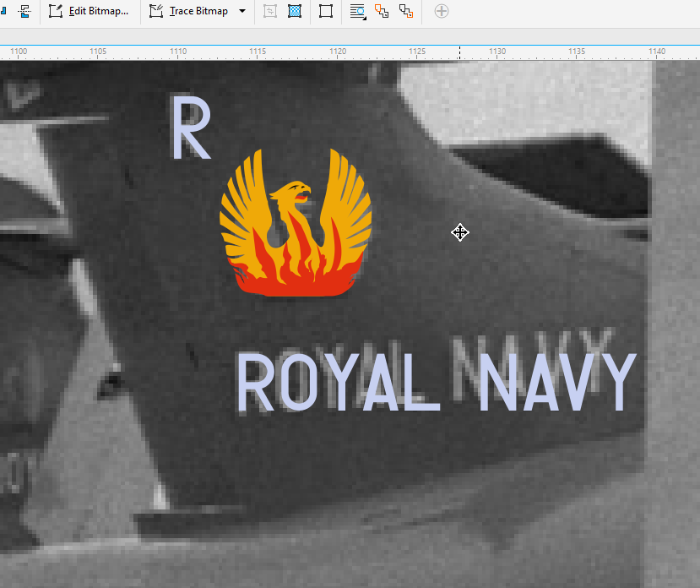Click the greyed-out crop bitmap icon
Viewport: 700px width, 588px height.
point(270,11)
